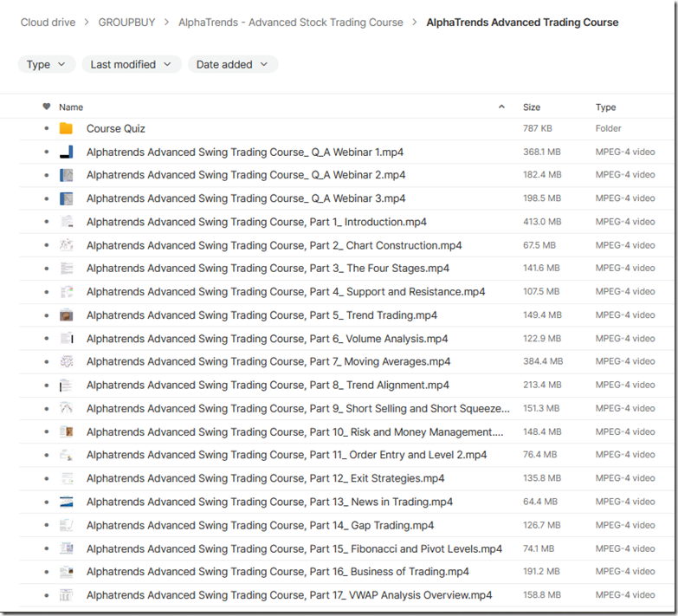
Task: Click the heart favorite icon in header
Action: [x=47, y=107]
